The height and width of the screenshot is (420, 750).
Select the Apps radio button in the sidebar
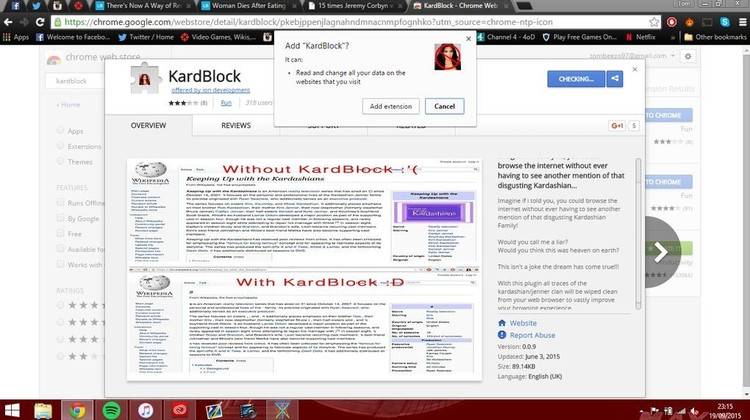click(60, 131)
